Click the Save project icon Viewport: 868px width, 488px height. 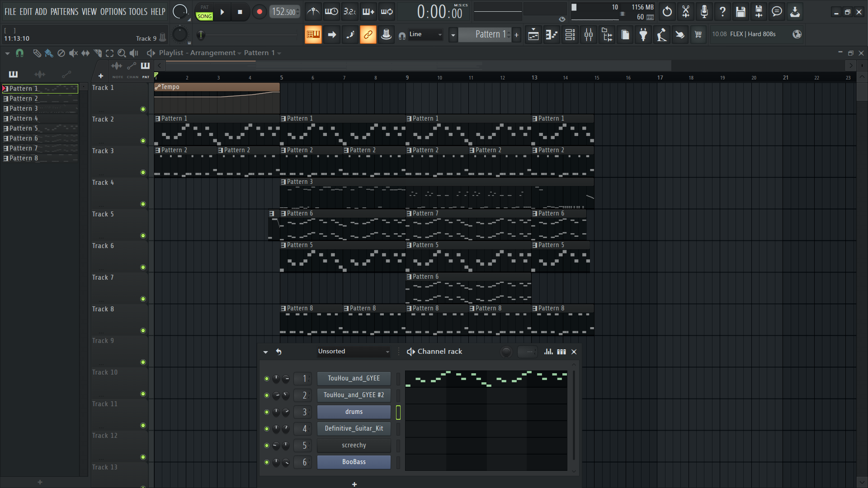[740, 12]
